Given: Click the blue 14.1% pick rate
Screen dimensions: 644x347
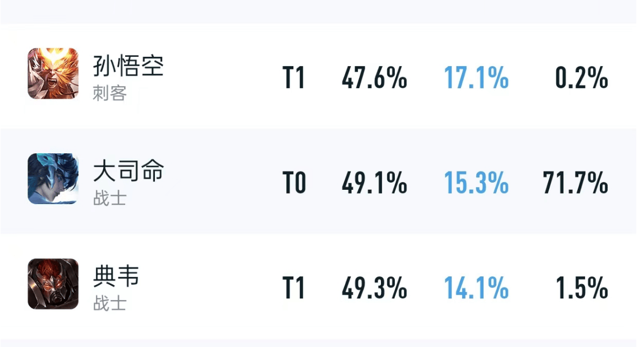Looking at the screenshot, I should (x=476, y=288).
